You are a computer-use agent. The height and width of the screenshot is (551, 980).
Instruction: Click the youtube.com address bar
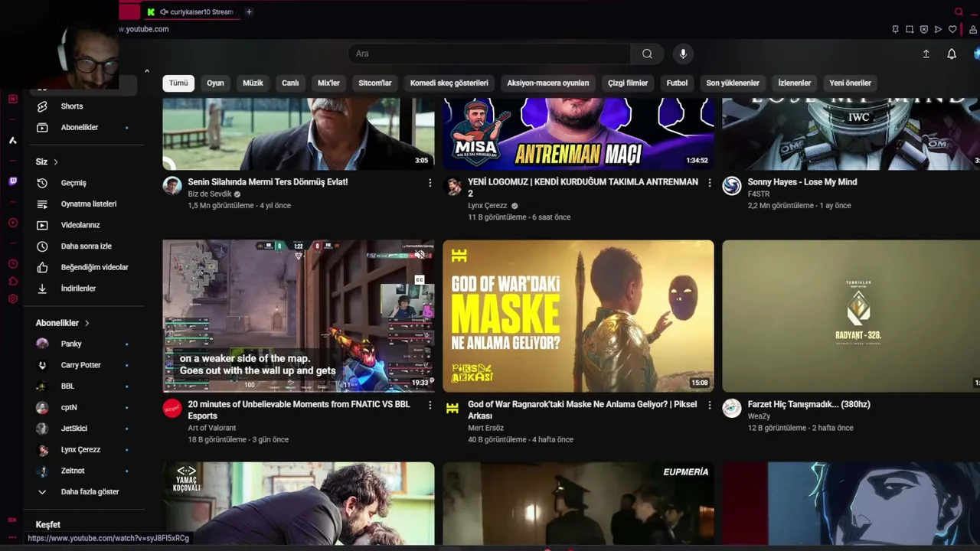click(x=145, y=29)
